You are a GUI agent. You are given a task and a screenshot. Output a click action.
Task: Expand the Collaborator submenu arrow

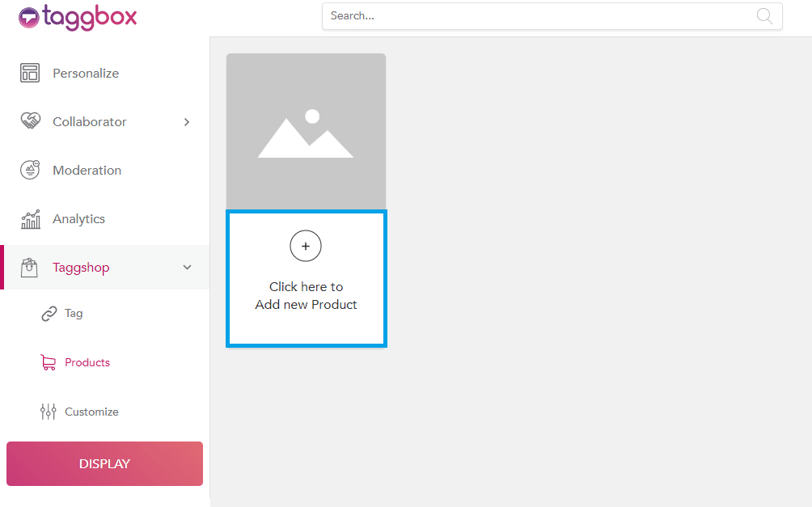click(x=187, y=122)
